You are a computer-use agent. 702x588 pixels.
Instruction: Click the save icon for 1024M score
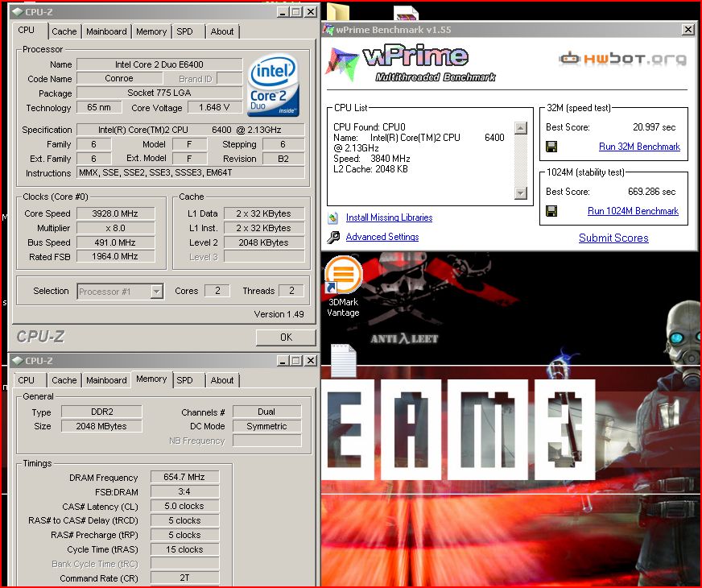[x=551, y=211]
